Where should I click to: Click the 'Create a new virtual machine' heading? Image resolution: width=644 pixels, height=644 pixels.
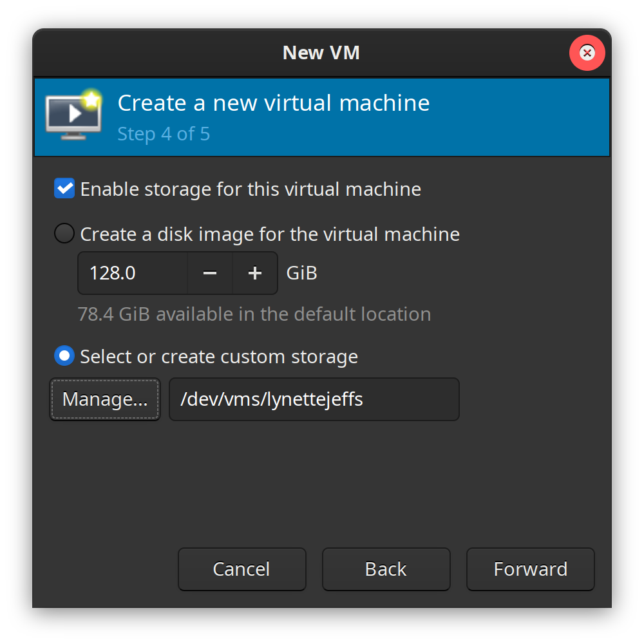click(x=274, y=103)
